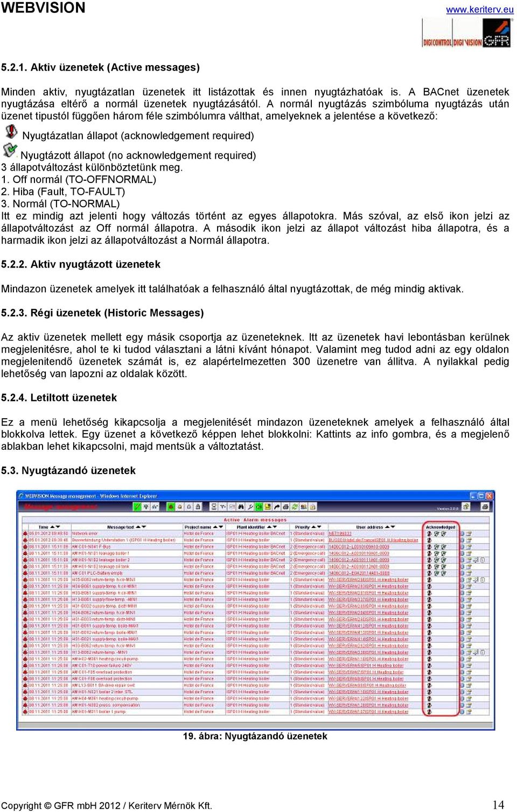517x812 pixels.
Task: Sort Project name column ascending
Action: click(215, 527)
